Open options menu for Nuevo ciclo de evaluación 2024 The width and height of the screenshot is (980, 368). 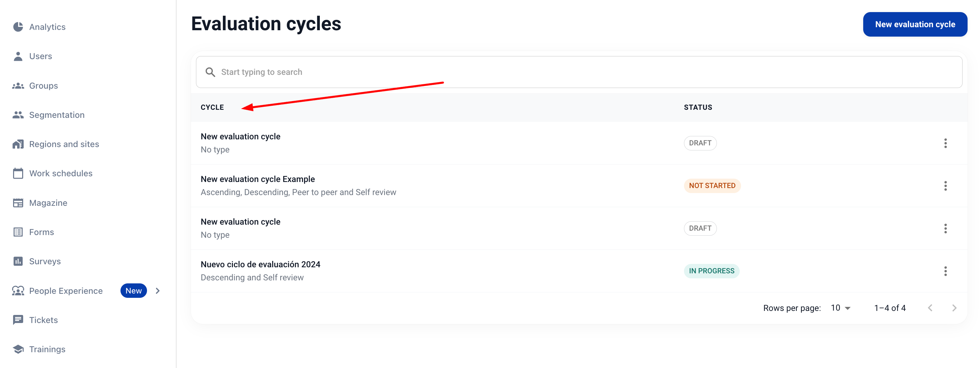pyautogui.click(x=945, y=271)
